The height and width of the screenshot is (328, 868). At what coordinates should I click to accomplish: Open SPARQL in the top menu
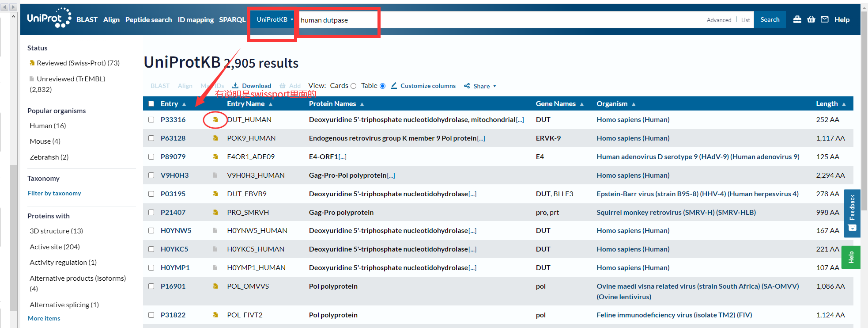(232, 19)
